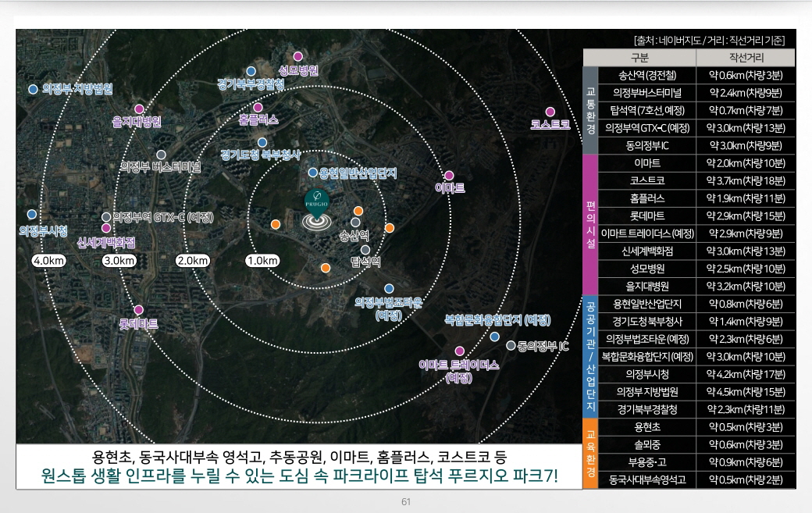Screen dimensions: 812x513
Task: Select the magenta dot above 코스트코 map label
Action: pos(550,112)
